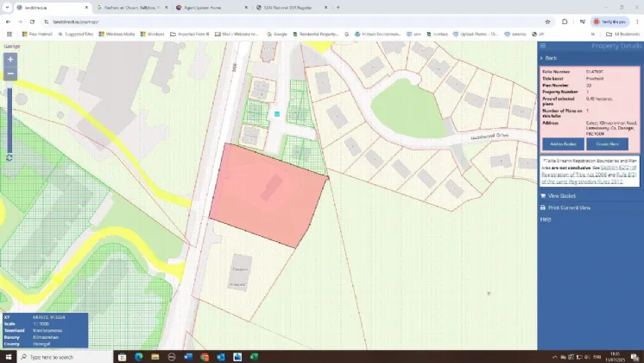Image resolution: width=644 pixels, height=363 pixels.
Task: Bookmark this page with the star icon
Action: click(x=548, y=21)
